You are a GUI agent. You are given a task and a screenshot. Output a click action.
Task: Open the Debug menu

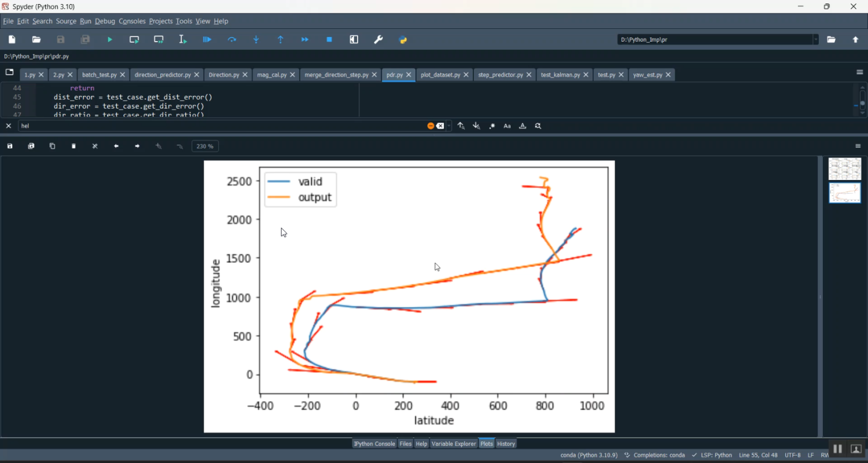(x=105, y=21)
